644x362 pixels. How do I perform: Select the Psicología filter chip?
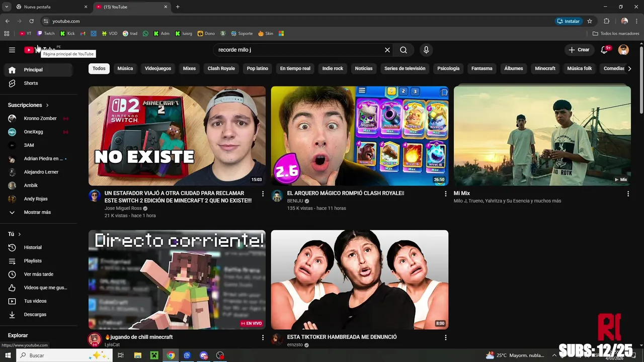[x=448, y=68]
